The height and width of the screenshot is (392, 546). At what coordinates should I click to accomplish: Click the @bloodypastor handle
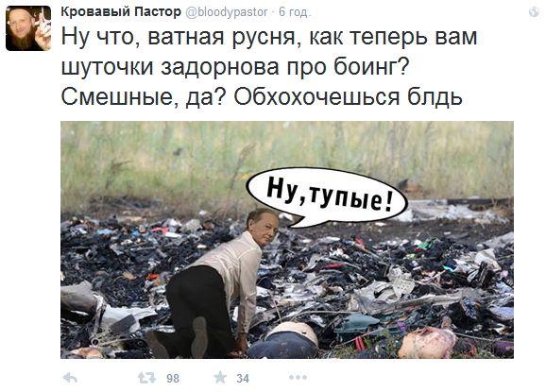point(227,12)
